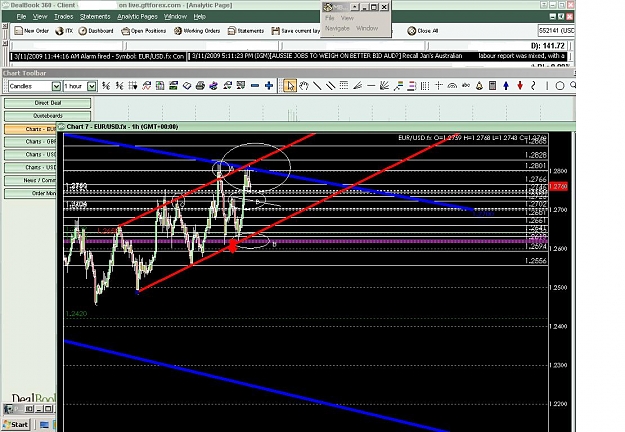
Task: Click Close All button
Action: [x=423, y=31]
